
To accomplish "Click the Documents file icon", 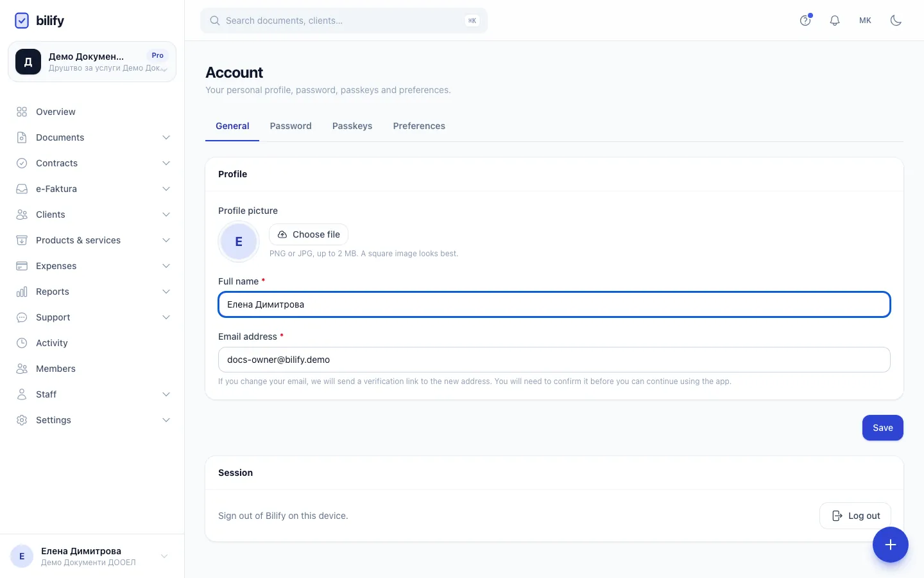I will point(22,137).
